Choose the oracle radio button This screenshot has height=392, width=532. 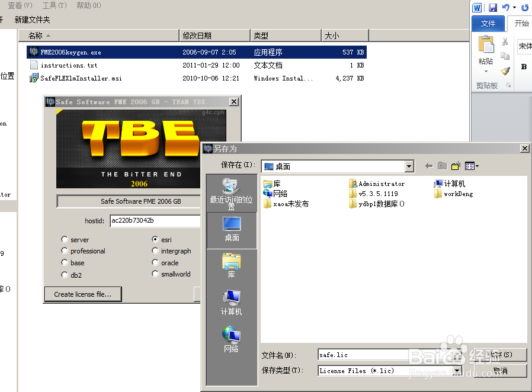156,262
